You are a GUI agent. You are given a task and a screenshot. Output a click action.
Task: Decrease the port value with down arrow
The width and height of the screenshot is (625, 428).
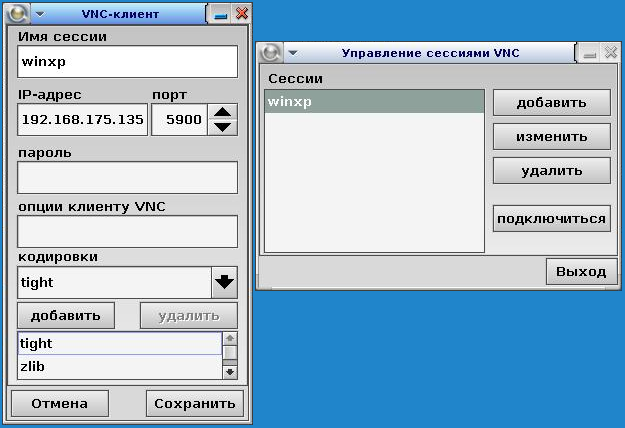pos(225,127)
